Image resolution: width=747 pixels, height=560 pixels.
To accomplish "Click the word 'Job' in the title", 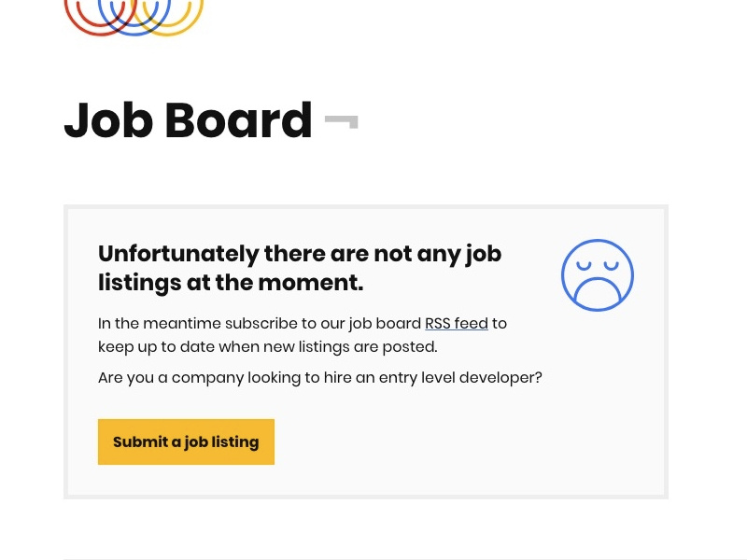I will point(108,120).
